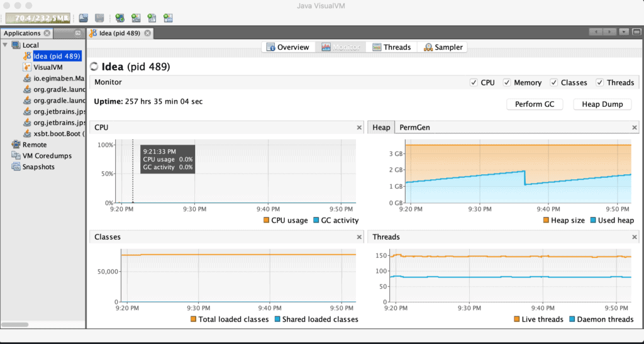Click the loading spinner beside Idea heading

[94, 67]
